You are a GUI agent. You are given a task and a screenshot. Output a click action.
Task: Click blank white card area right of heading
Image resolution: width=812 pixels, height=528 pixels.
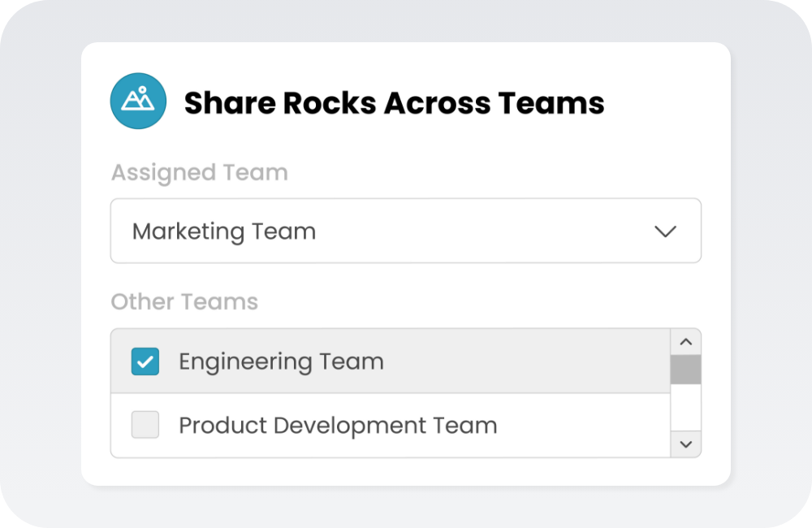(x=666, y=102)
